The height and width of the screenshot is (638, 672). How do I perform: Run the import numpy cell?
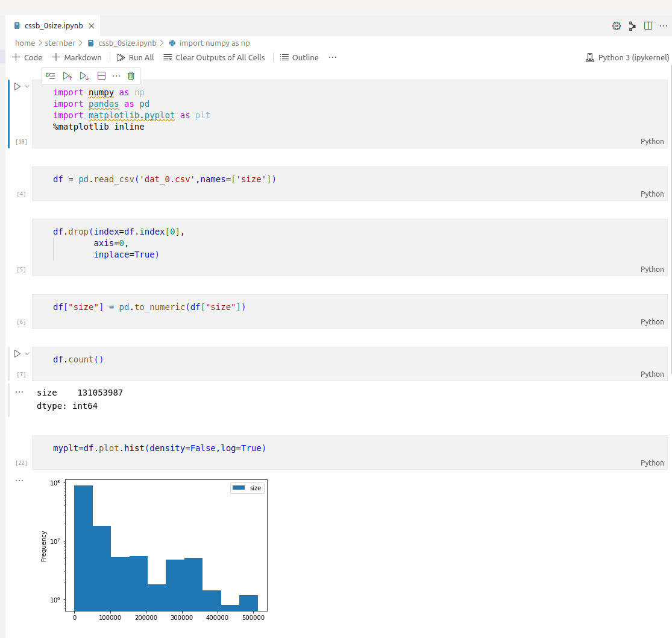coord(17,87)
